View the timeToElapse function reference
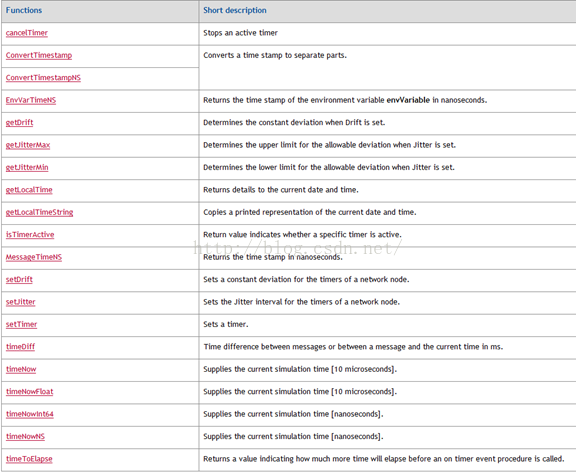576x475 pixels. click(x=29, y=458)
